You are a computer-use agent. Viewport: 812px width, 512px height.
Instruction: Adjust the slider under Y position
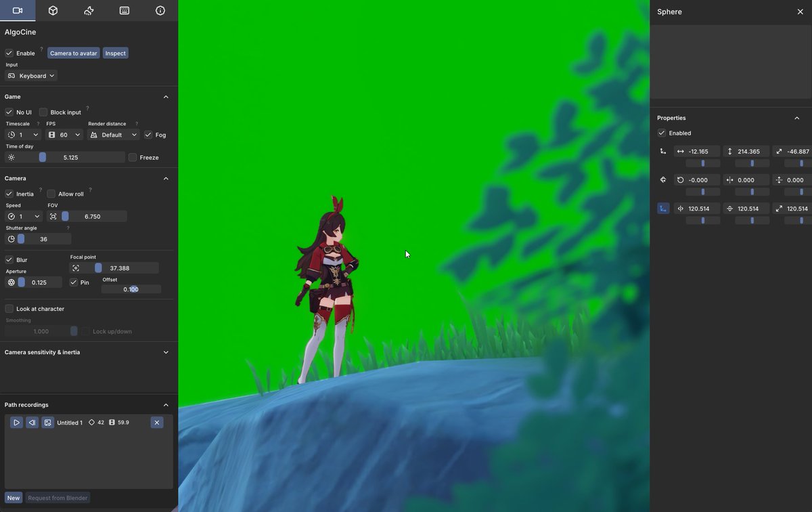click(752, 163)
